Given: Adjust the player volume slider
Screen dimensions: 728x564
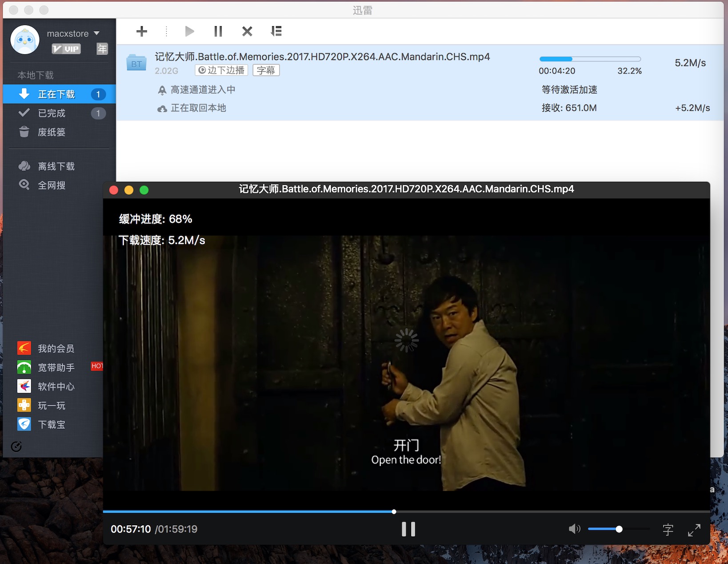Looking at the screenshot, I should (619, 529).
